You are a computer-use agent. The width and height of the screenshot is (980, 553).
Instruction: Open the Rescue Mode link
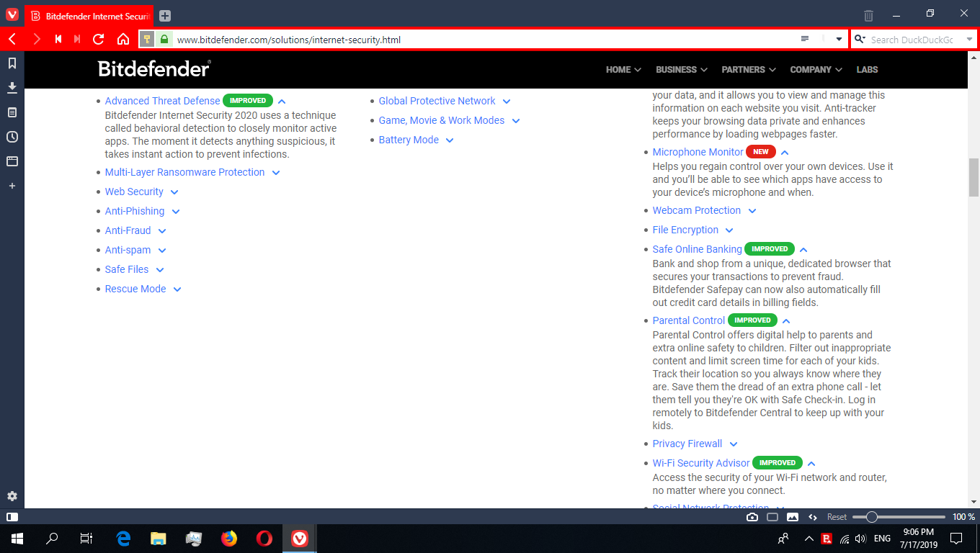(x=135, y=289)
